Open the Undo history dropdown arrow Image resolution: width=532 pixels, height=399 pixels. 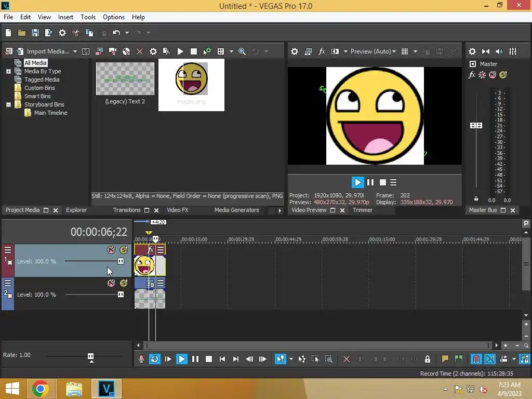coord(127,33)
